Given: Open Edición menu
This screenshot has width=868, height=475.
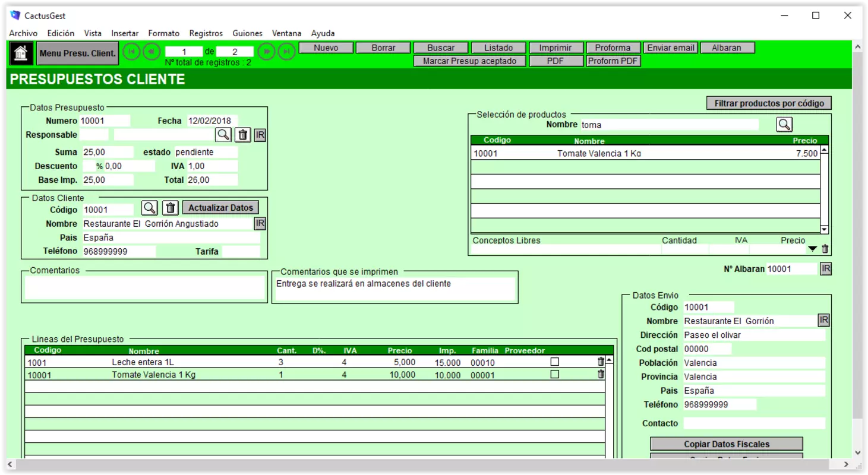Looking at the screenshot, I should coord(61,33).
